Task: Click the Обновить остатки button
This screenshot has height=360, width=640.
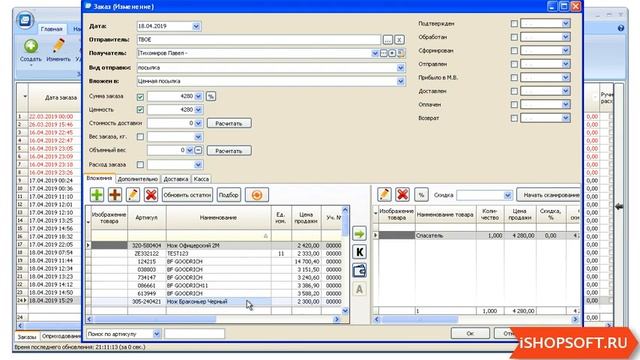Action: [x=187, y=195]
